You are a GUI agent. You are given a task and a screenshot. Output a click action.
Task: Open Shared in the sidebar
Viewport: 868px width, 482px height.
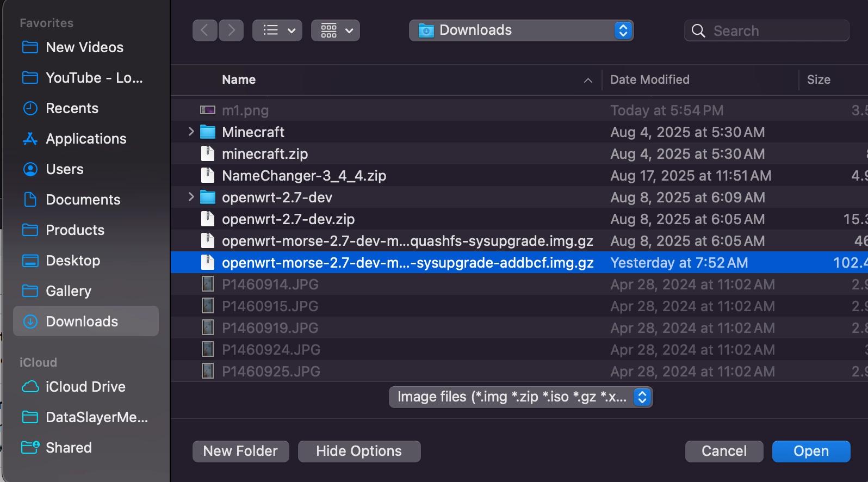(86, 448)
